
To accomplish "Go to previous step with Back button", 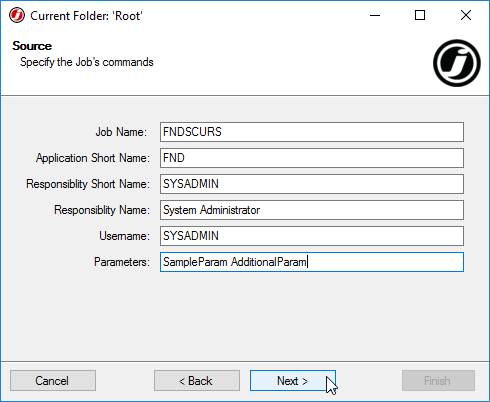I will [197, 381].
